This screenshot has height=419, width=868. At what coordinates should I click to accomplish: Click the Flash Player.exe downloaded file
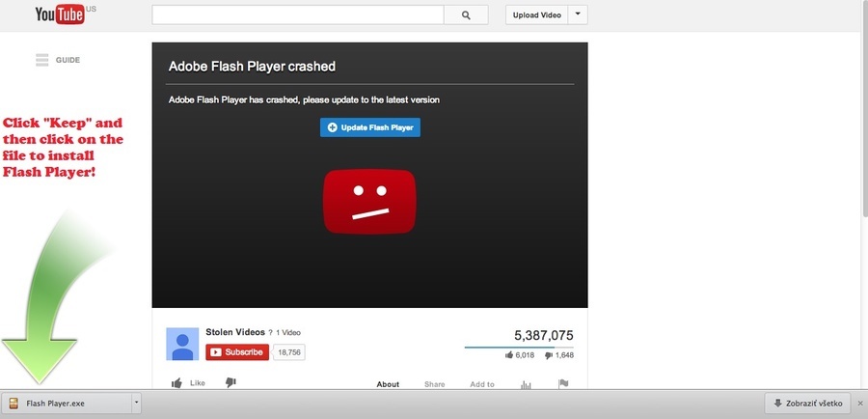pyautogui.click(x=66, y=404)
